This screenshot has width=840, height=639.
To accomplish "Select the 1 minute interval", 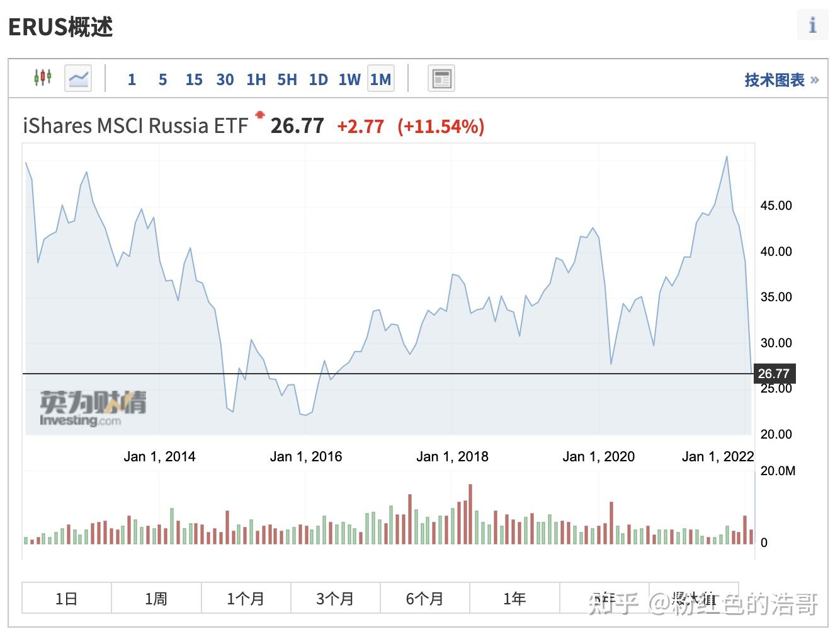I will click(x=132, y=79).
